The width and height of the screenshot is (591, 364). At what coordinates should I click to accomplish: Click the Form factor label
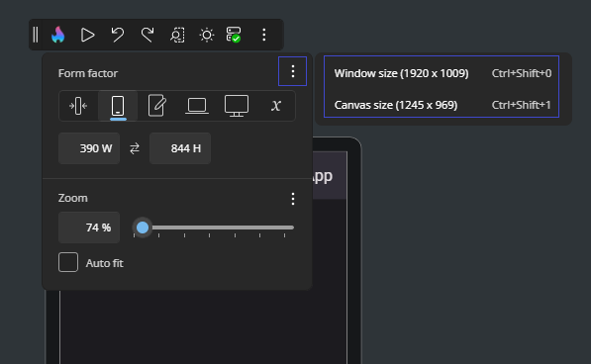[88, 73]
